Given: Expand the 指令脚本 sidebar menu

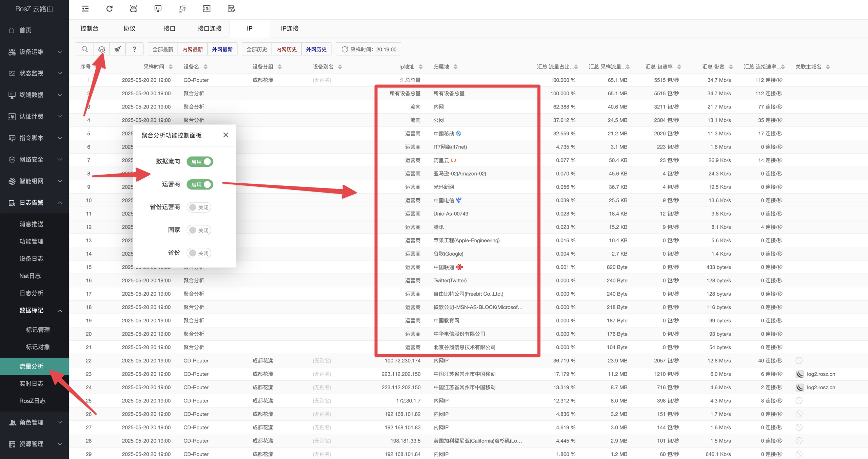Looking at the screenshot, I should click(34, 138).
